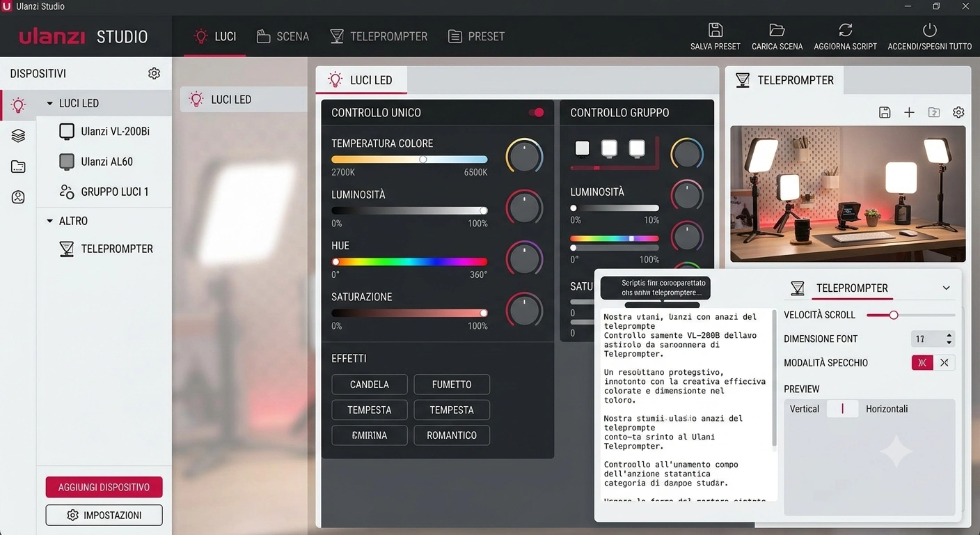Click Accendi/Spegni Tutto power icon
The height and width of the screenshot is (535, 980).
[x=929, y=30]
